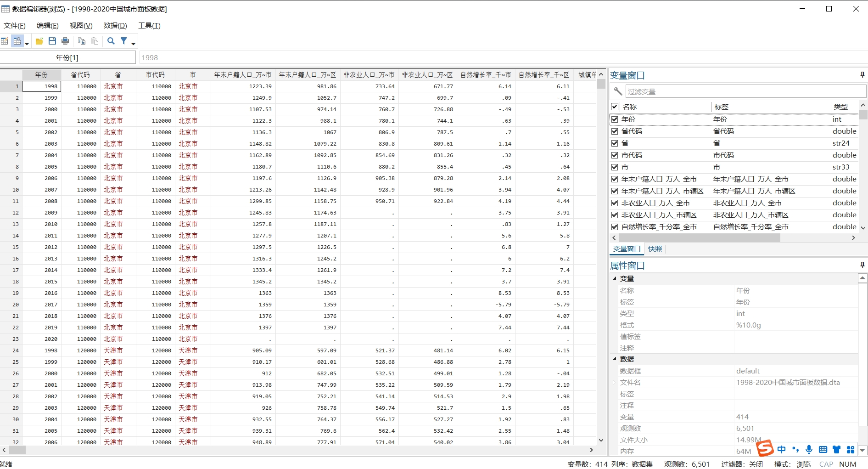Toggle the 省 variable checkbox
Screen dimensions: 868x469
tap(615, 143)
